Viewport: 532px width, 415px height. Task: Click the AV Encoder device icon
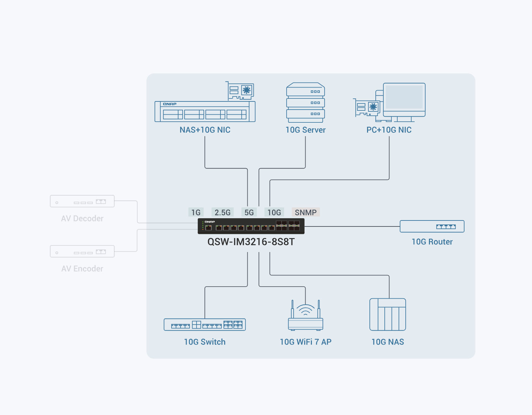82,251
